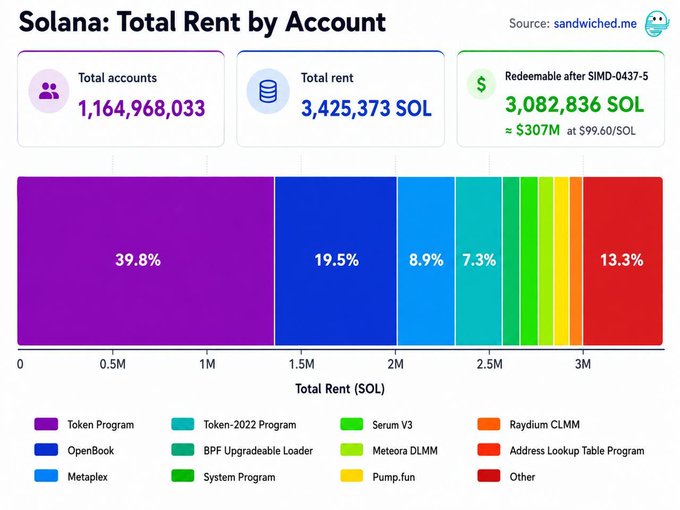Image resolution: width=680 pixels, height=510 pixels.
Task: Click the 0.5M axis tick label
Action: click(x=112, y=364)
